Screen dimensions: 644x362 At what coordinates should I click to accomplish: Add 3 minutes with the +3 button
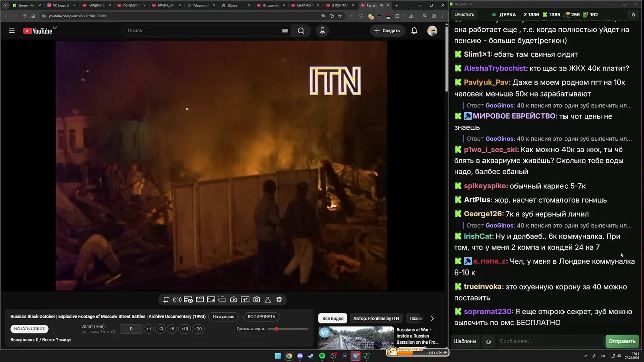pos(160,329)
